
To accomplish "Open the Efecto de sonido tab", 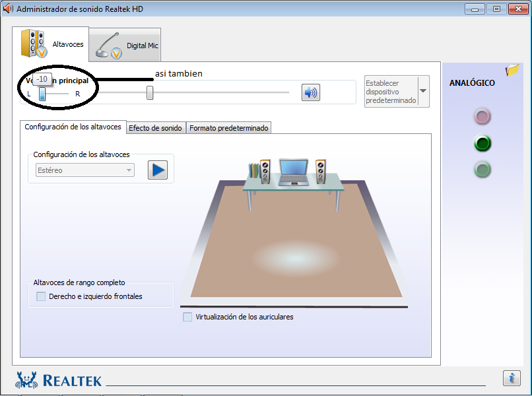I will click(x=155, y=128).
